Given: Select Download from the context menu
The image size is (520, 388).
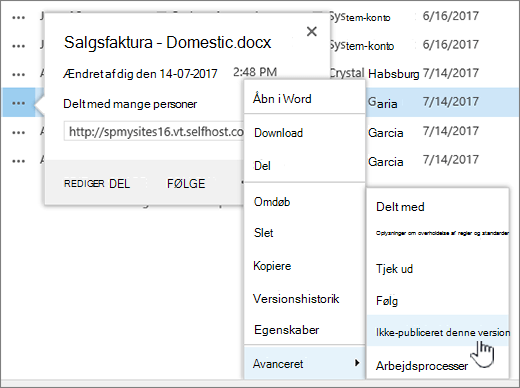Looking at the screenshot, I should pos(278,133).
